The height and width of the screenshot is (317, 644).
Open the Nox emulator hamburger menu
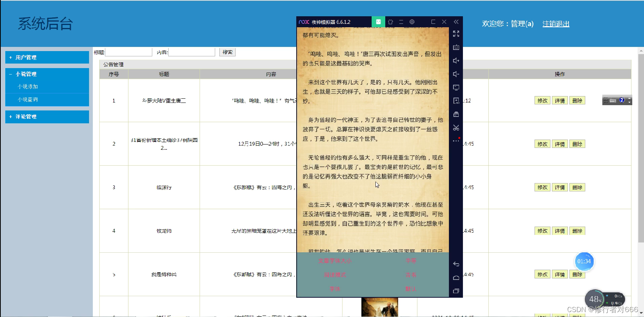pyautogui.click(x=401, y=22)
